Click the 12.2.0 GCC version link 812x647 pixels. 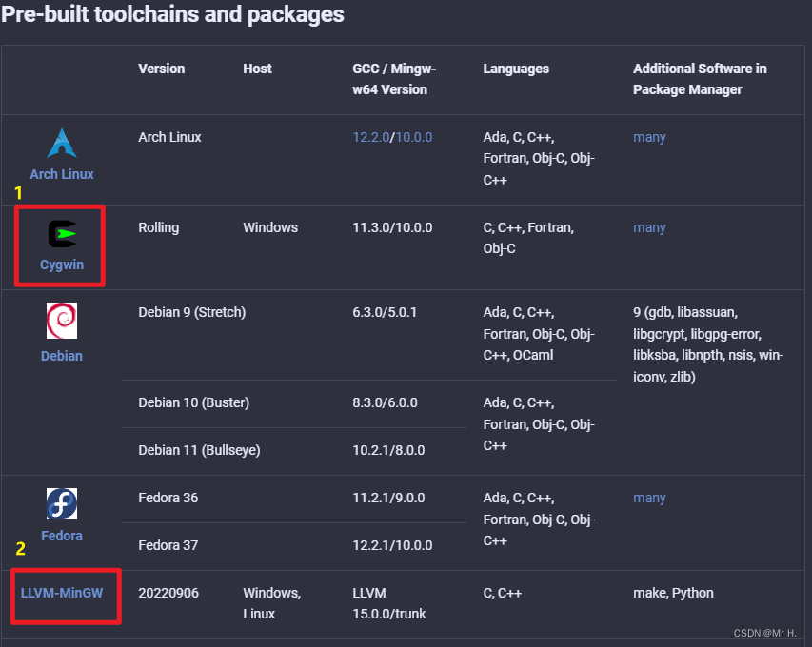pos(371,137)
